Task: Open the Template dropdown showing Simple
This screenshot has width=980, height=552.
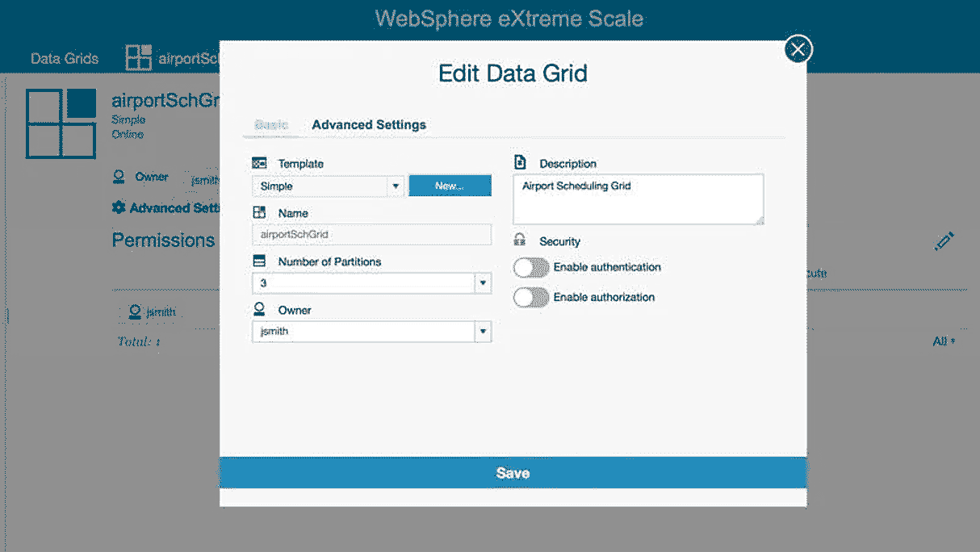Action: pos(328,186)
